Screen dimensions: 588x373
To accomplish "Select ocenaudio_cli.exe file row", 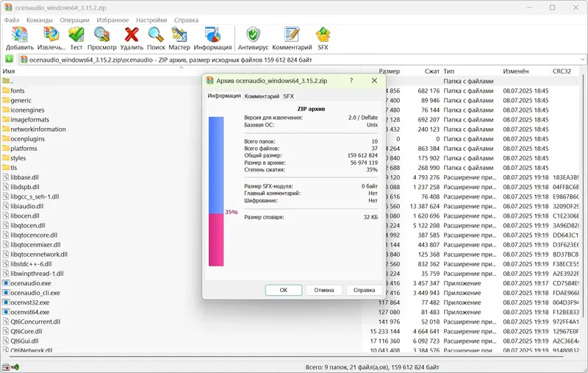I will click(x=290, y=293).
